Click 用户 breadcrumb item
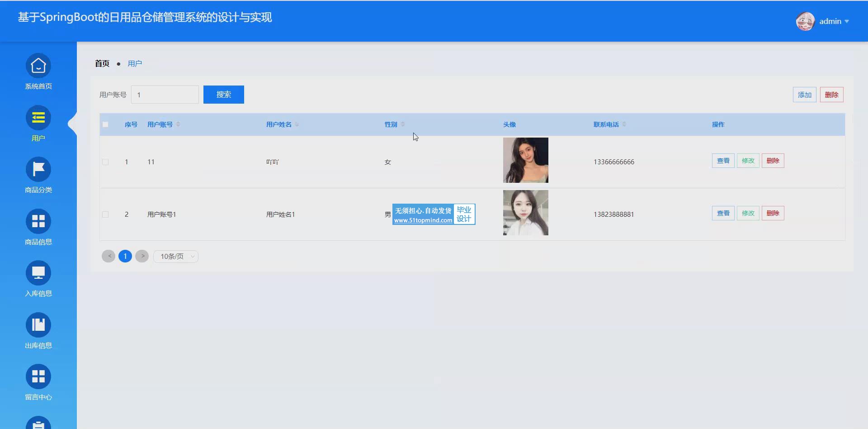 pyautogui.click(x=135, y=63)
